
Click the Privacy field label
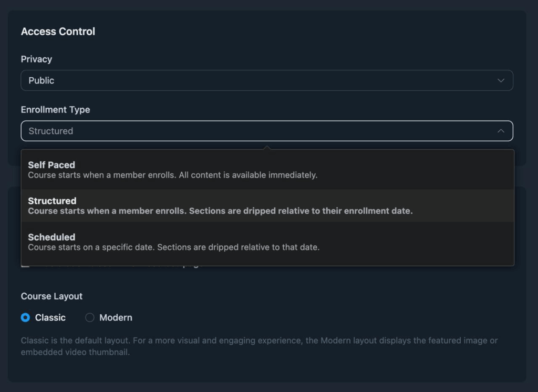36,59
